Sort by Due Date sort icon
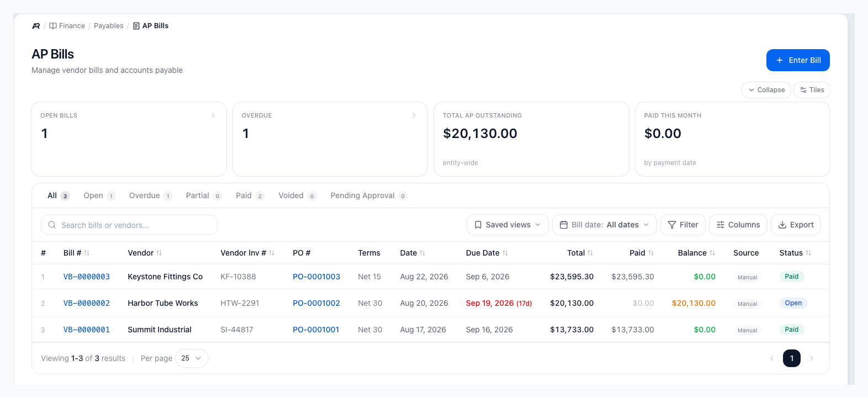868x398 pixels. click(x=505, y=253)
